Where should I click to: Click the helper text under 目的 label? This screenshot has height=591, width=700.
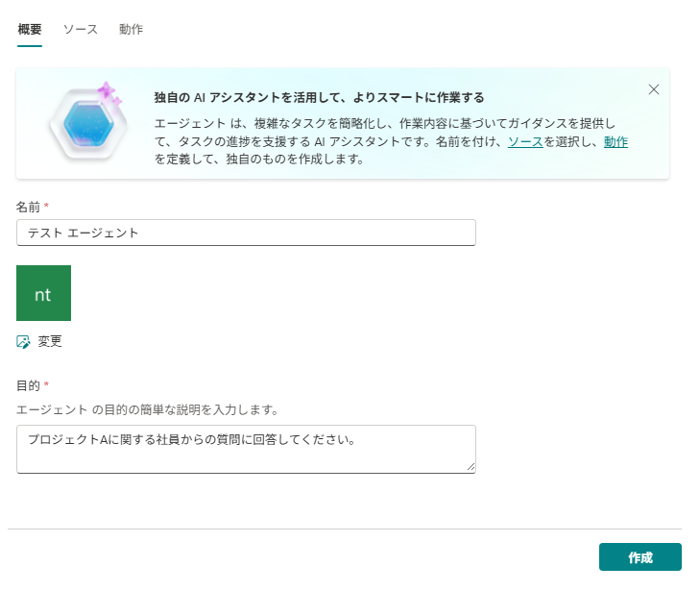click(148, 409)
